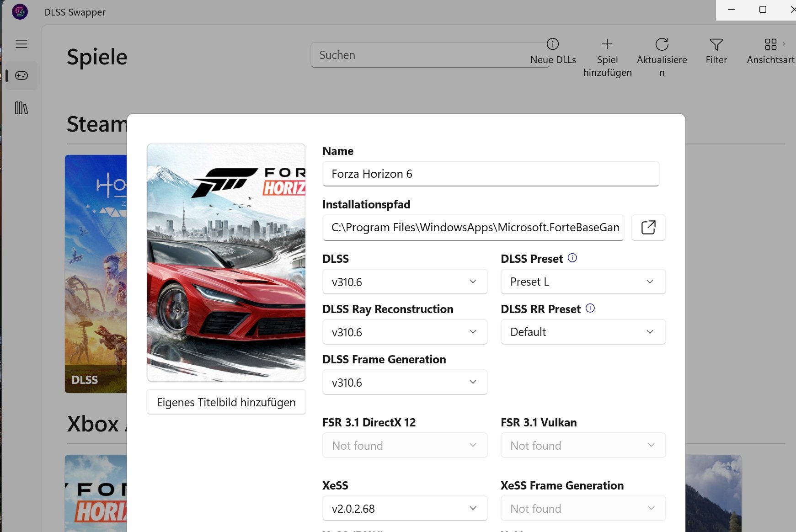Click the Neue DLLs info icon
The height and width of the screenshot is (532, 796).
[x=553, y=44]
